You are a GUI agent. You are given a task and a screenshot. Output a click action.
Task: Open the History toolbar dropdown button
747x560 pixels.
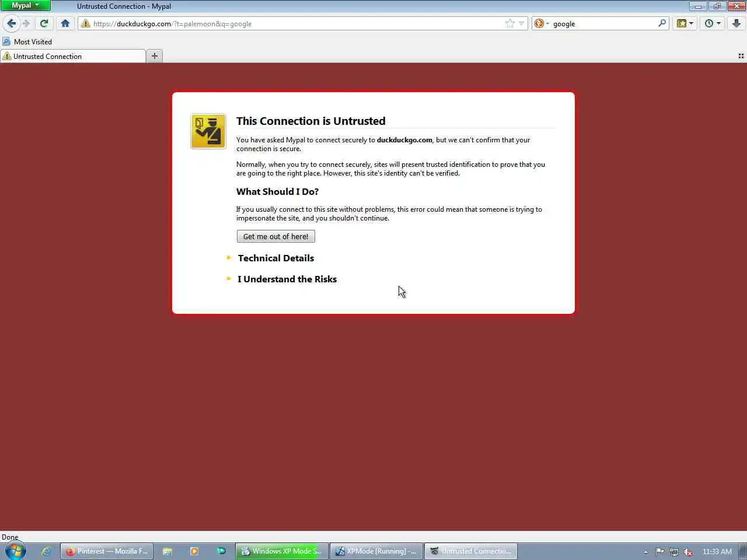pyautogui.click(x=712, y=23)
